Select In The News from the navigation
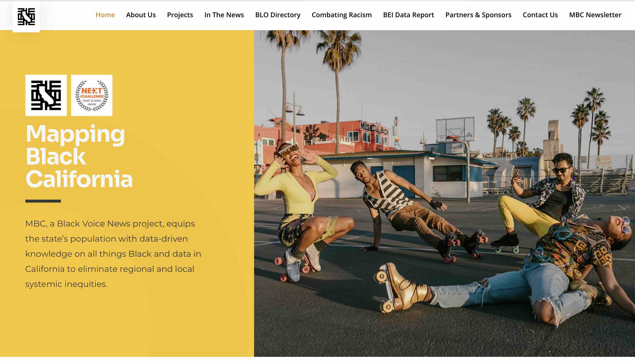 click(224, 15)
